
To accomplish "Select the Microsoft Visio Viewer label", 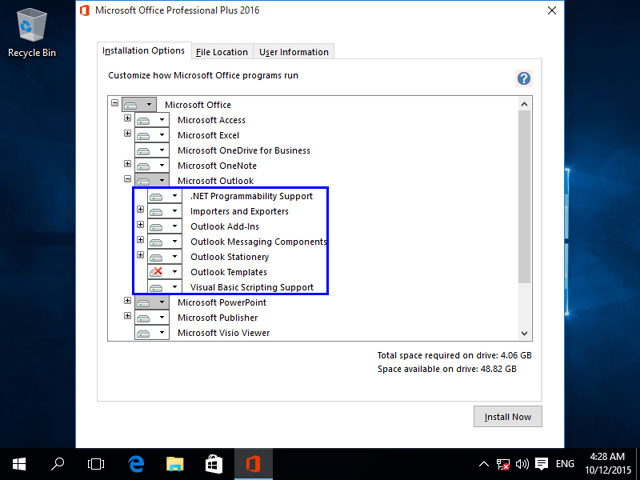I will point(224,333).
